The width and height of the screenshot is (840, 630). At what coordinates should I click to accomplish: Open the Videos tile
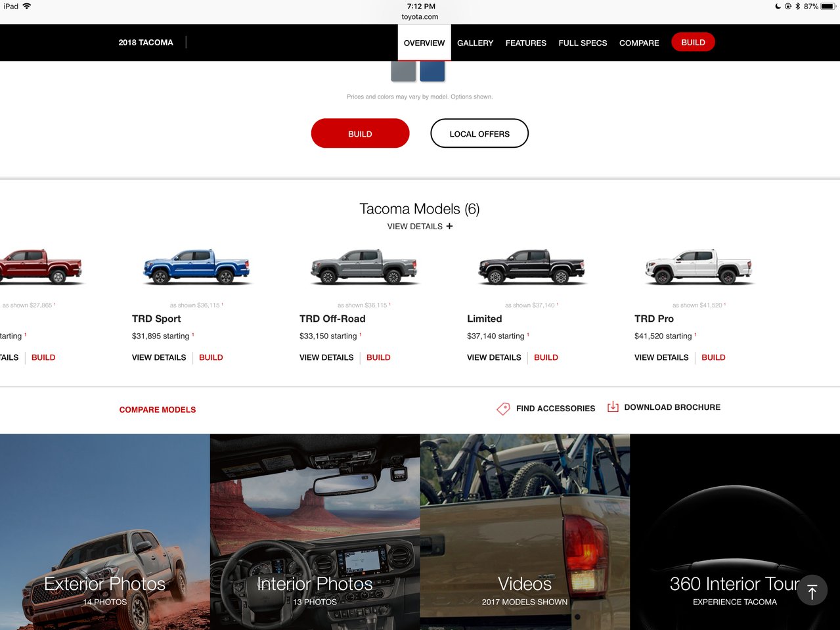coord(525,532)
